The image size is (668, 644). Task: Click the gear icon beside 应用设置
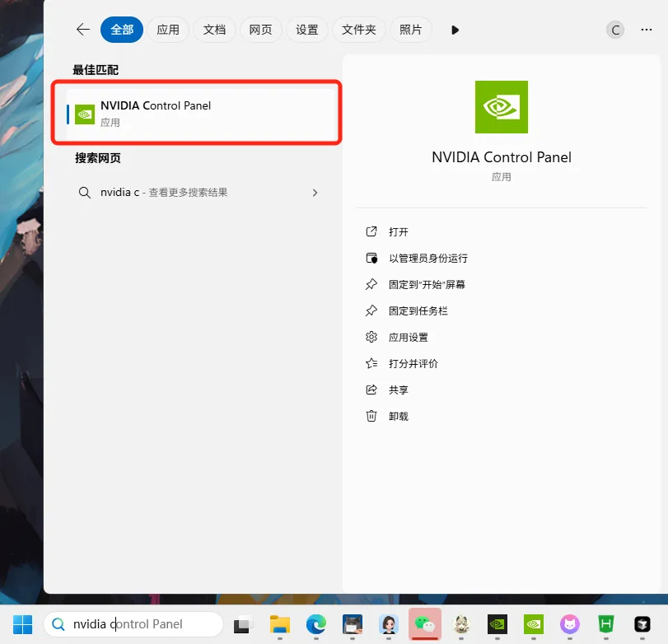[x=371, y=337]
